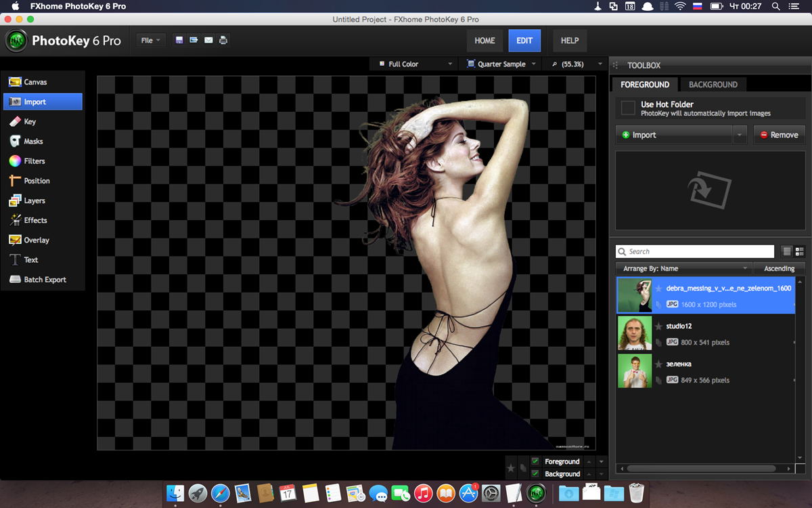Viewport: 812px width, 508px height.
Task: Enable the Use Hot Folder checkbox
Action: (x=628, y=108)
